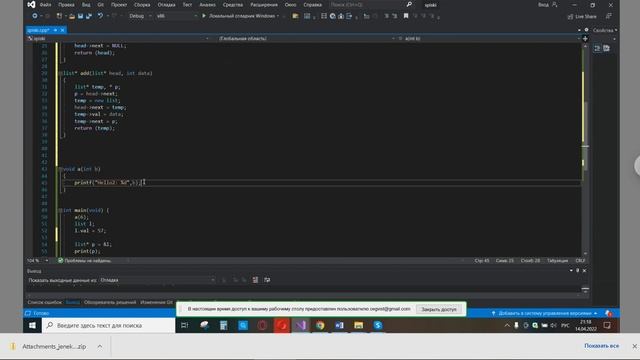Viewport: 640px width, 360px height.
Task: Switch to the Solution Explorer tab
Action: click(110, 302)
